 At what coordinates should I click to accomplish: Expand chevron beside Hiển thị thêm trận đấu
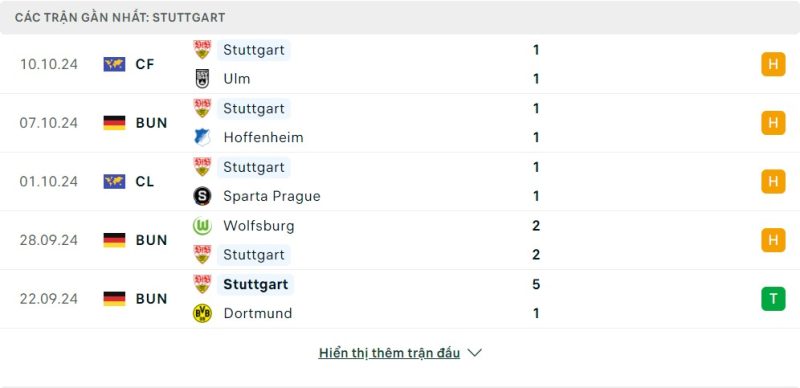(474, 353)
